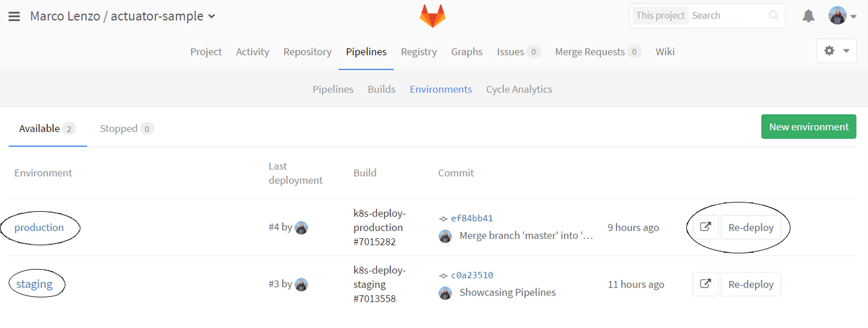This screenshot has width=868, height=328.
Task: Open the hamburger side menu
Action: click(14, 16)
